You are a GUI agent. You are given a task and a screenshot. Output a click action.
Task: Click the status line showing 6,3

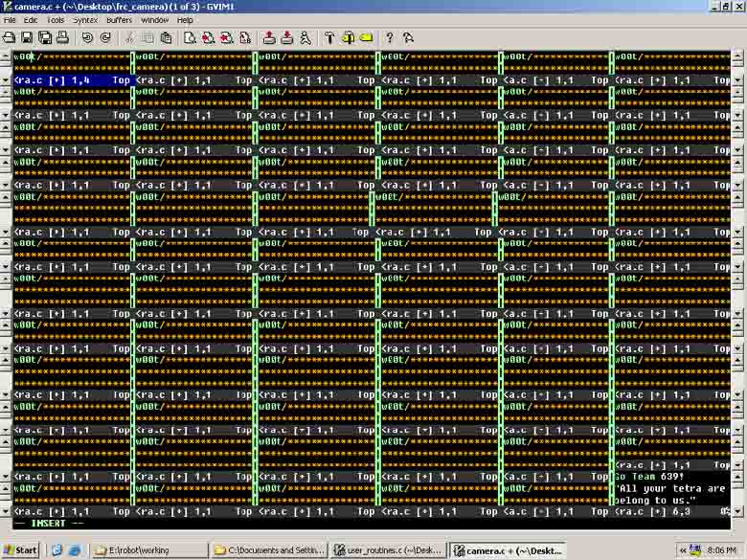672,512
